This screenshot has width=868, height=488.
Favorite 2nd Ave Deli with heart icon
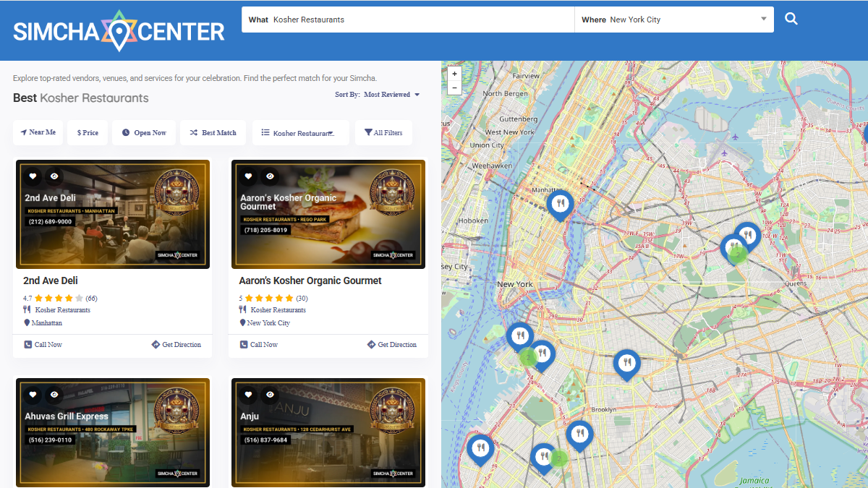[x=33, y=176]
